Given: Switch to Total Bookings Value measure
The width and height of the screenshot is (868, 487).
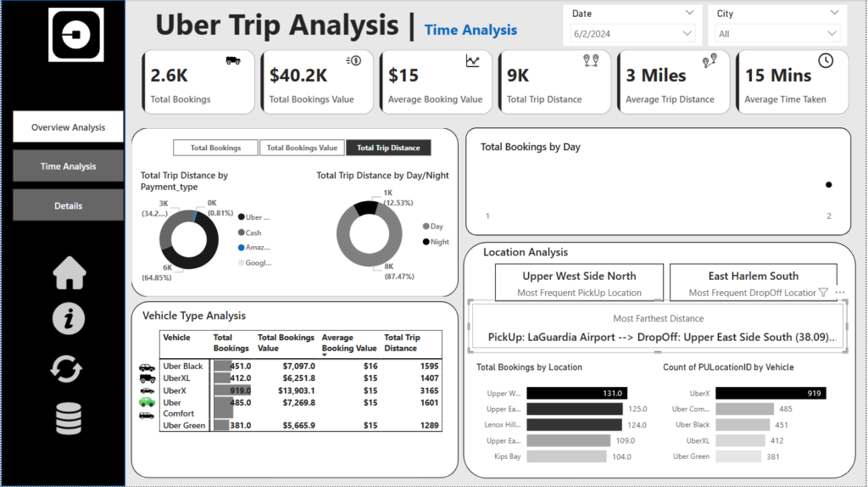Looking at the screenshot, I should (x=302, y=148).
